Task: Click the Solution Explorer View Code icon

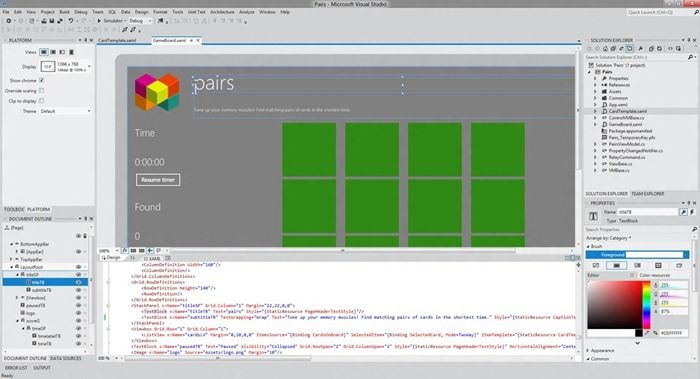Action: 670,48
